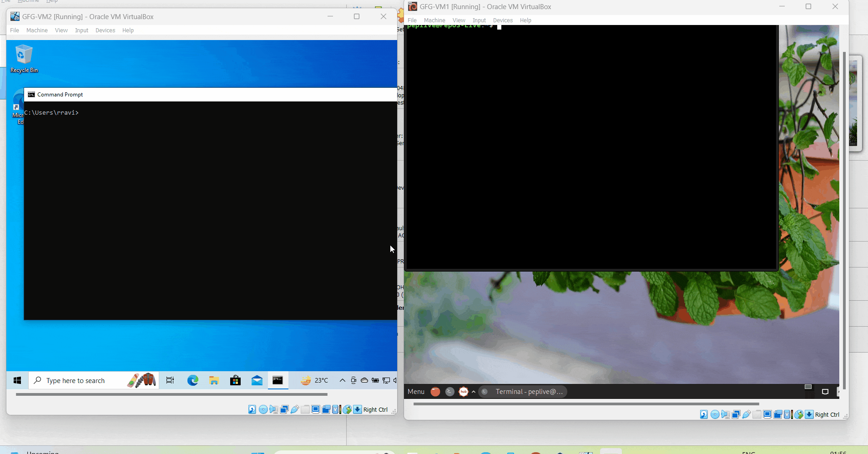
Task: Click network adapter icon in GFG-VM1 status bar
Action: pyautogui.click(x=736, y=414)
